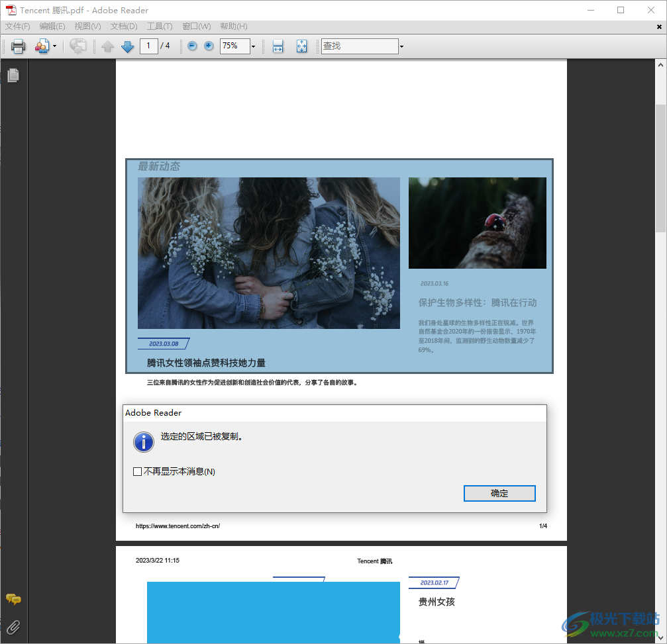
Task: Click the 2023.03.16 date text
Action: (435, 283)
